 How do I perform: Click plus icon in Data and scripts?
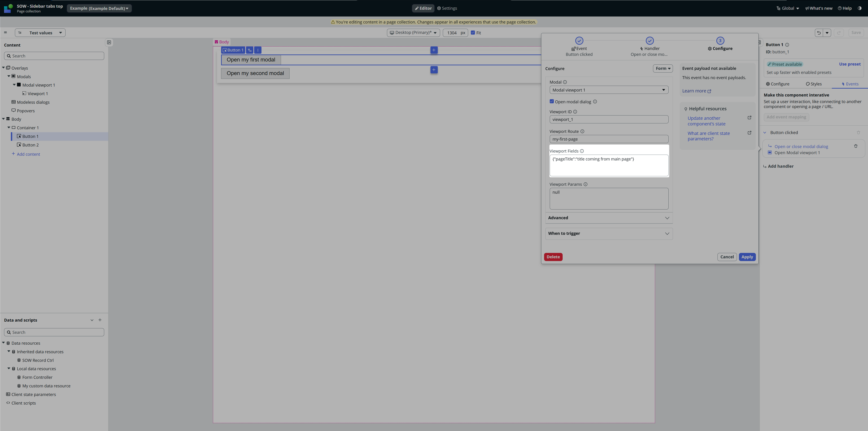click(100, 320)
